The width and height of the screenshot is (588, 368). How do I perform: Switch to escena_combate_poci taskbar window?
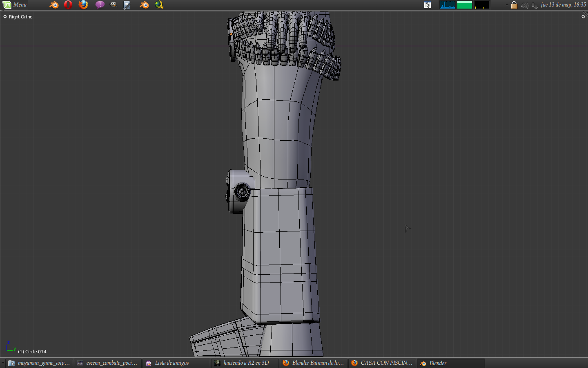[108, 363]
